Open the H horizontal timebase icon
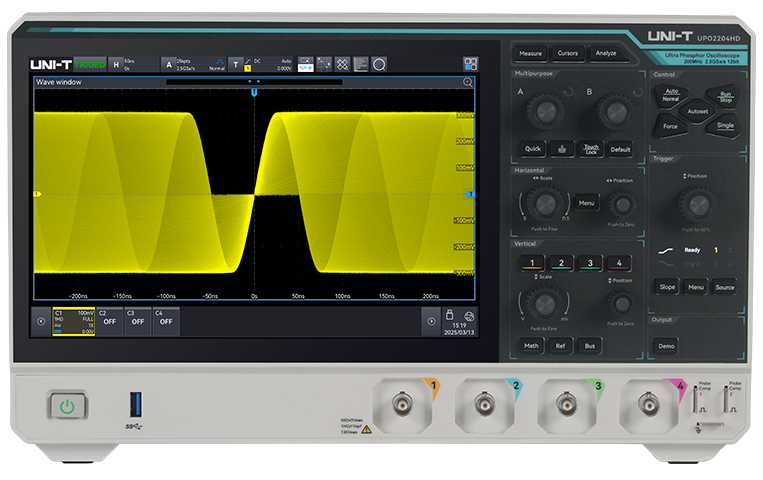The width and height of the screenshot is (763, 480). point(115,64)
